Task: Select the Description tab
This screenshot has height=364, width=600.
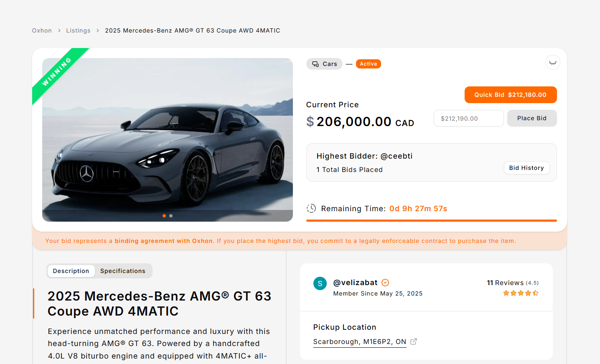Action: point(71,271)
